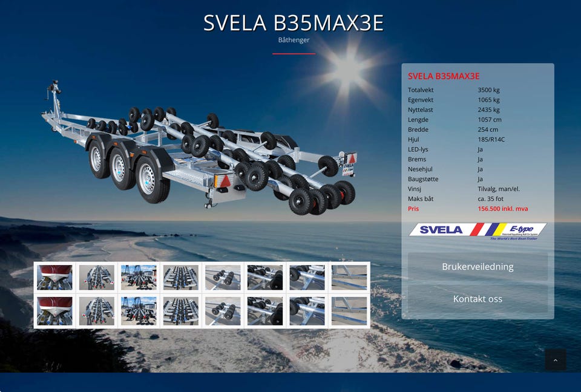Click the Båthenger subtitle text

tap(294, 40)
